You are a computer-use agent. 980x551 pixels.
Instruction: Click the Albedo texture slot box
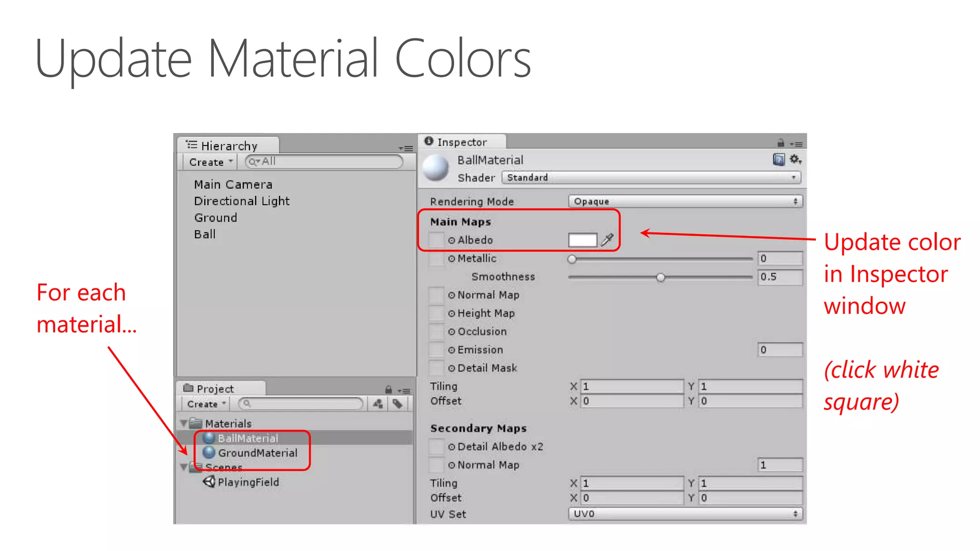pyautogui.click(x=436, y=240)
